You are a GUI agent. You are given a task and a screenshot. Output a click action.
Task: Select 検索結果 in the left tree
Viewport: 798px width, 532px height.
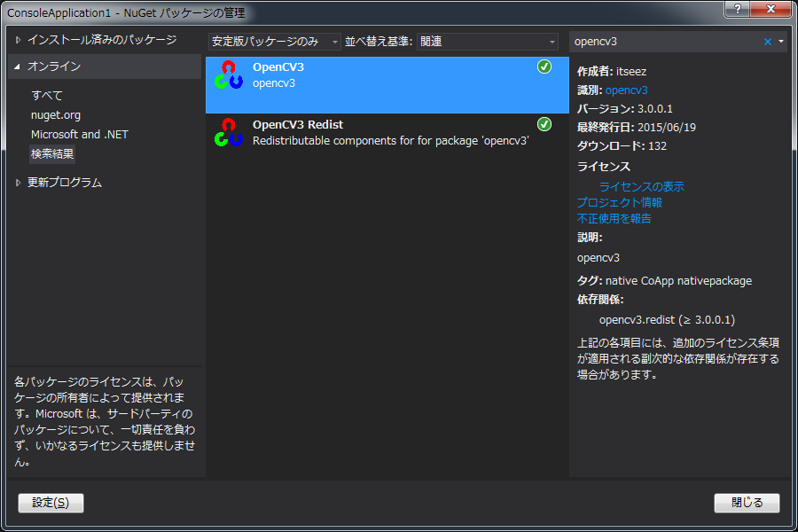pyautogui.click(x=52, y=153)
